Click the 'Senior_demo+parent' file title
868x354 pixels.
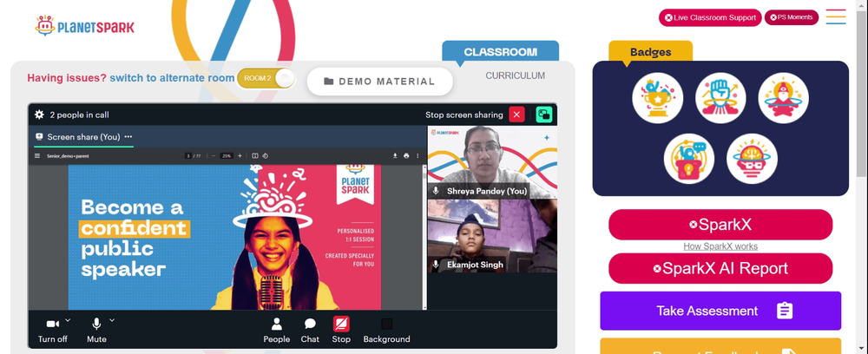tap(68, 156)
